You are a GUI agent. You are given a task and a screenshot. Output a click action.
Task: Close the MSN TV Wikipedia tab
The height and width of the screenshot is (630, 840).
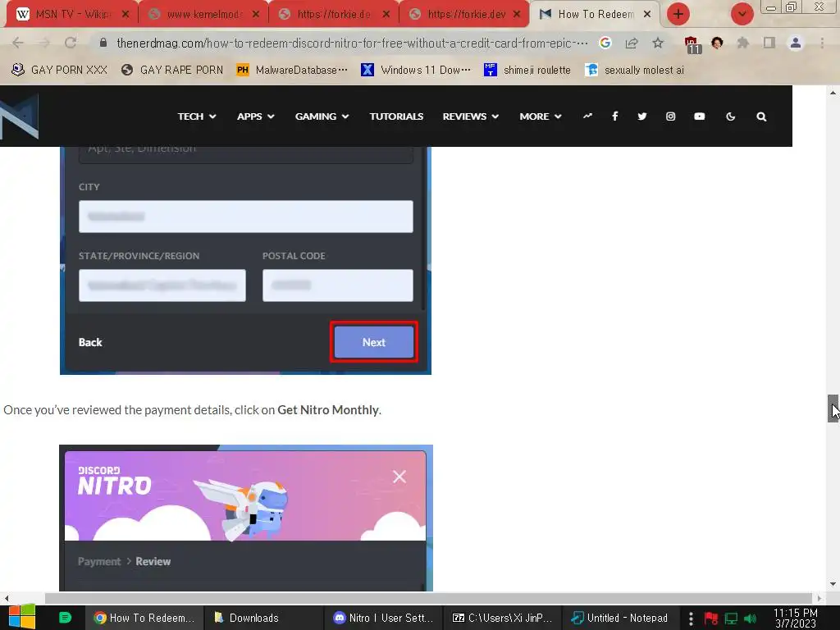(x=126, y=15)
